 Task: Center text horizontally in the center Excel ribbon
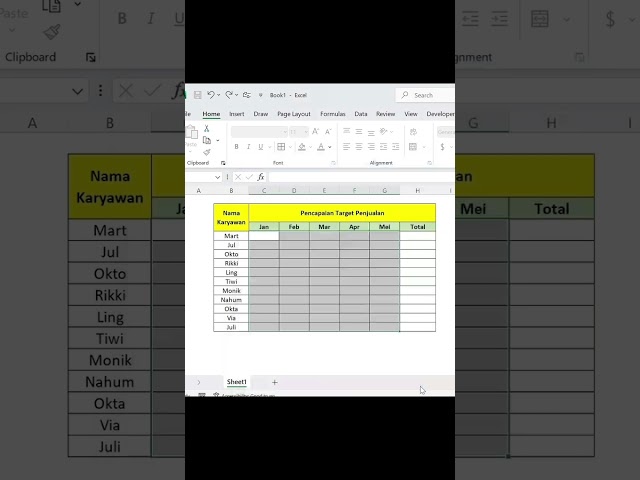(359, 147)
